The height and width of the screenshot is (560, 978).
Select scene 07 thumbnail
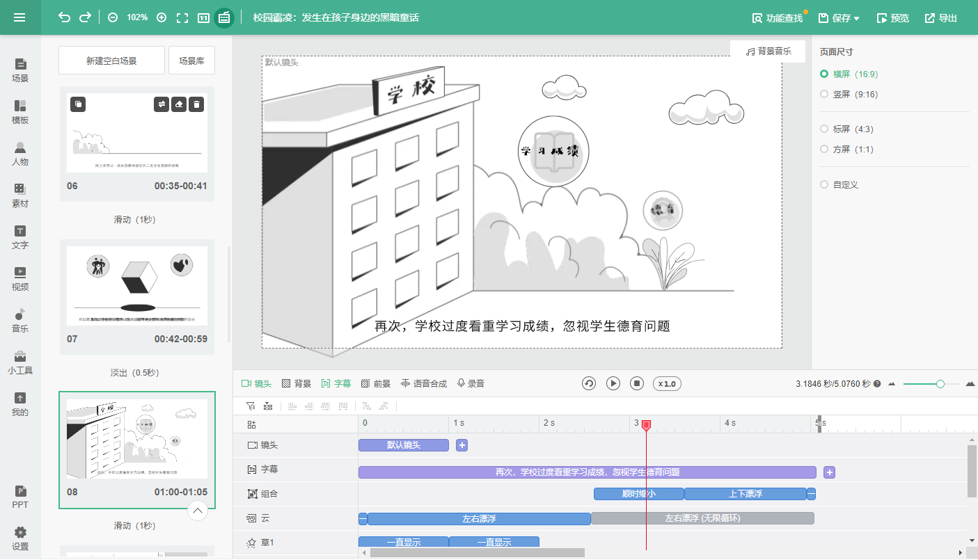[x=137, y=286]
